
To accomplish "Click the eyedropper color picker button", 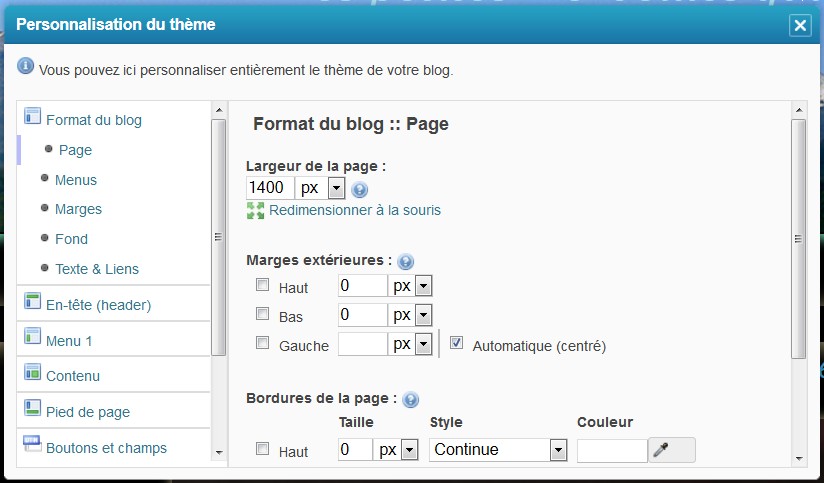I will pos(671,450).
